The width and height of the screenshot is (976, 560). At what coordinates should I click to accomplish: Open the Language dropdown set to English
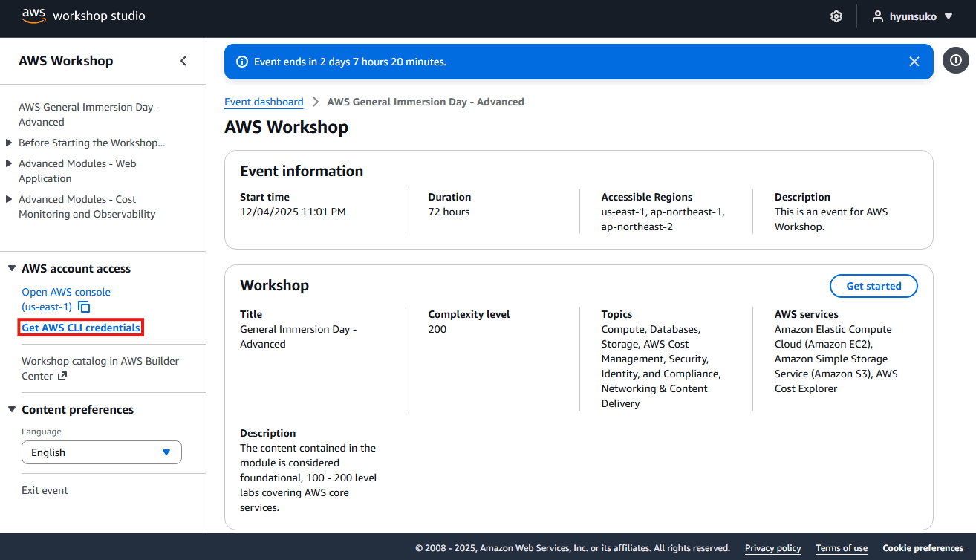pos(101,452)
